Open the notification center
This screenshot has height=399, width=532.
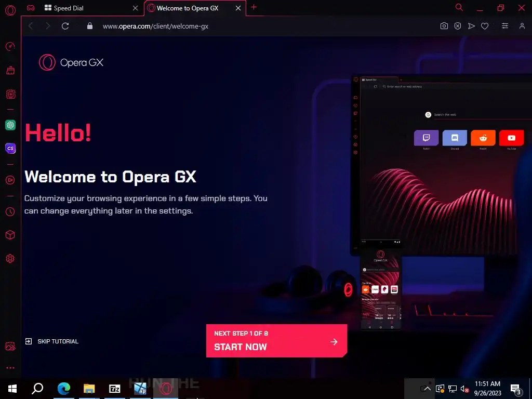516,389
